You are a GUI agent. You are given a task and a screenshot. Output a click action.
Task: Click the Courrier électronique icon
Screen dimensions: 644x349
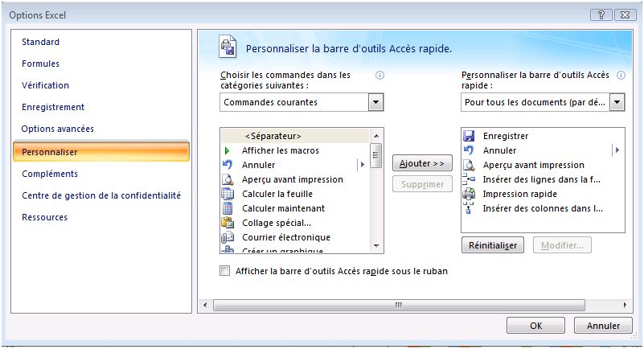(228, 237)
